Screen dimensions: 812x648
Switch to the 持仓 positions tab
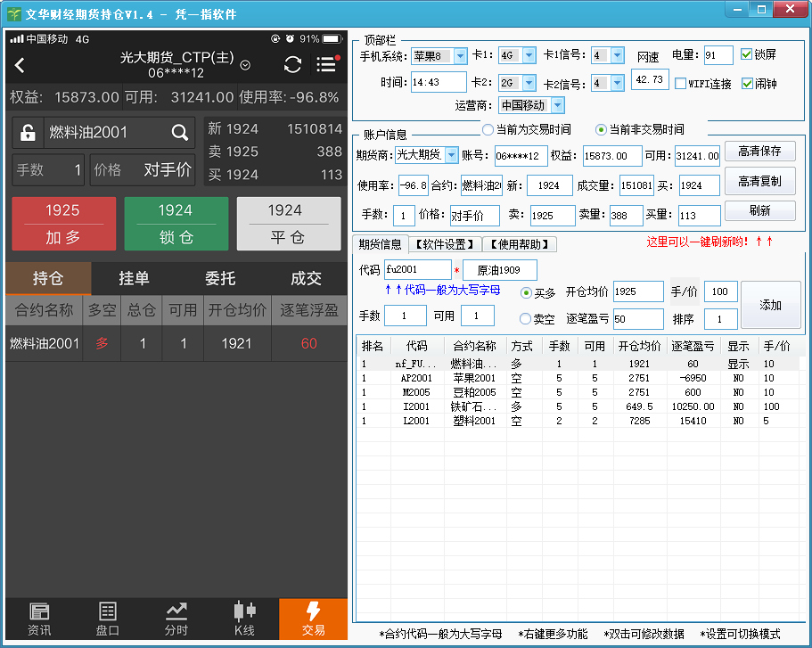(49, 278)
